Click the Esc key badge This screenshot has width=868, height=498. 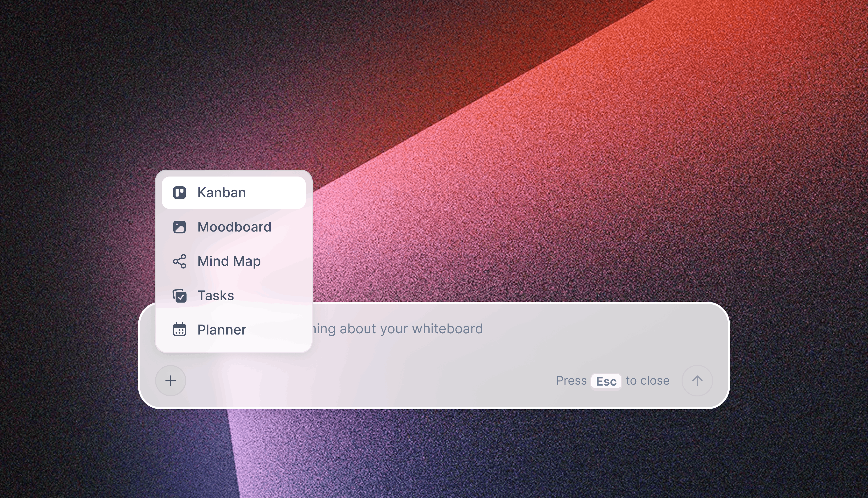[606, 381]
